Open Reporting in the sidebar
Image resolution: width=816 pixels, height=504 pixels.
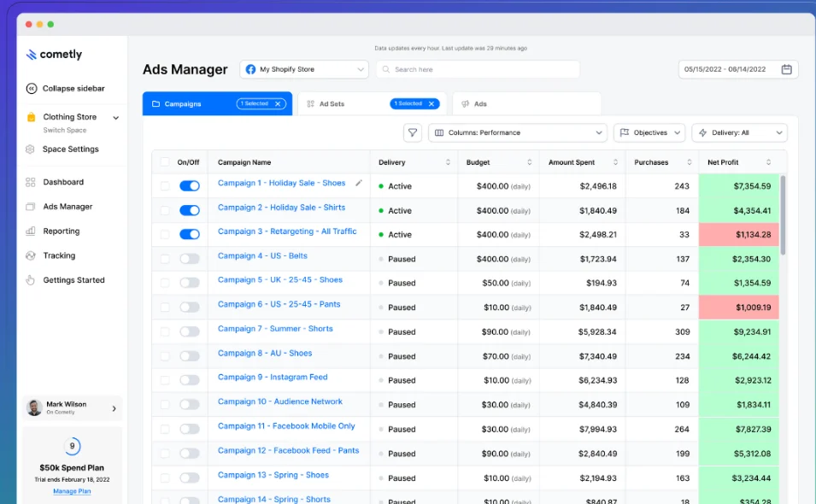click(x=62, y=231)
